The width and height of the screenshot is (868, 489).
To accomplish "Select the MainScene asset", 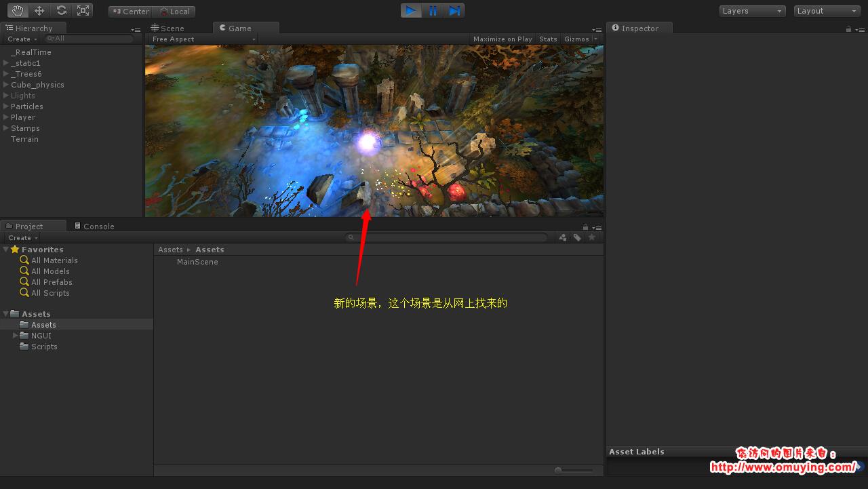I will 197,262.
